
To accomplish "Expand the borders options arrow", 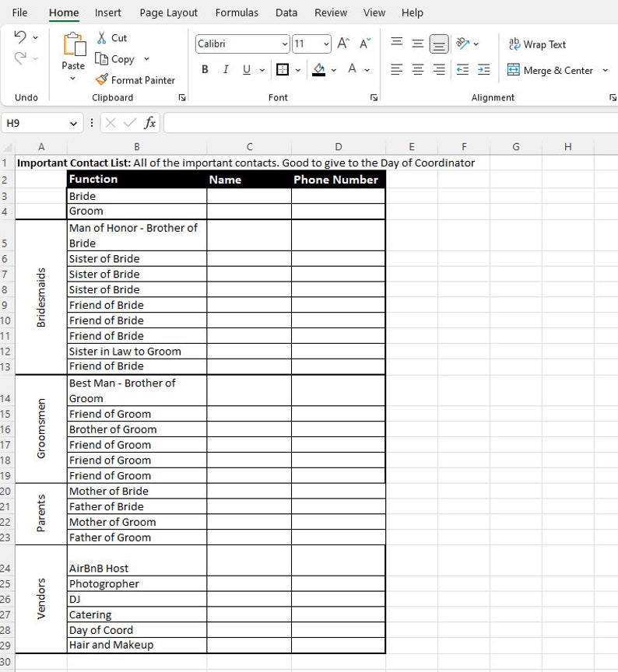I will point(298,70).
